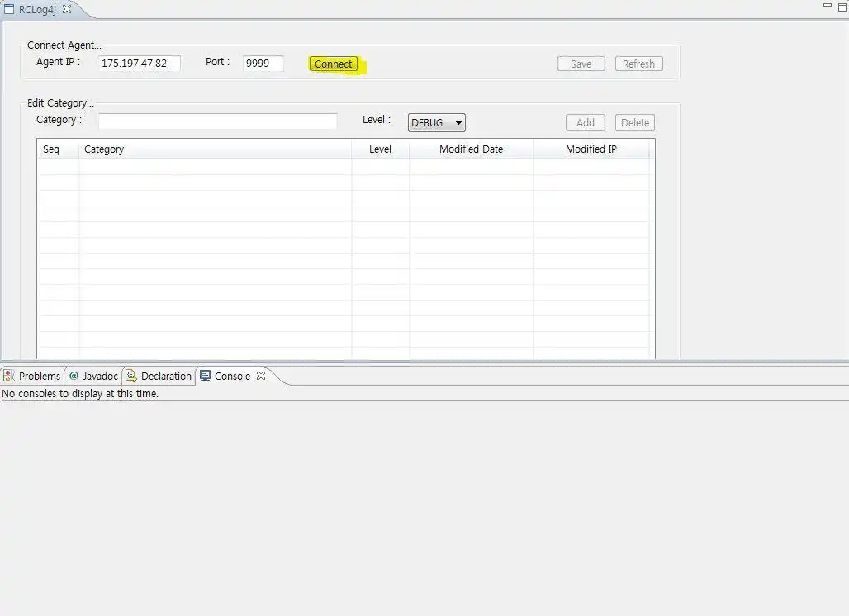The width and height of the screenshot is (849, 616).
Task: Sort by the Level column header
Action: (381, 149)
